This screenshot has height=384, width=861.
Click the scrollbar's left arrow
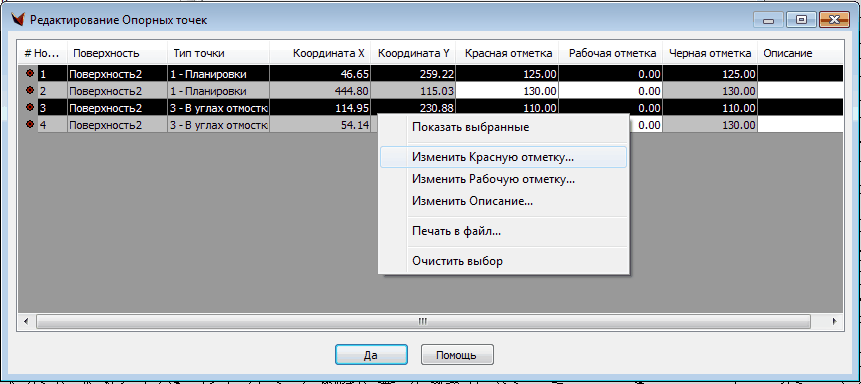(26, 321)
